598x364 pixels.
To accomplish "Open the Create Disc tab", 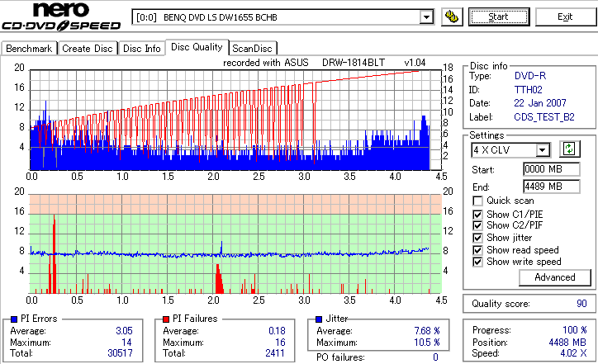I will point(88,49).
